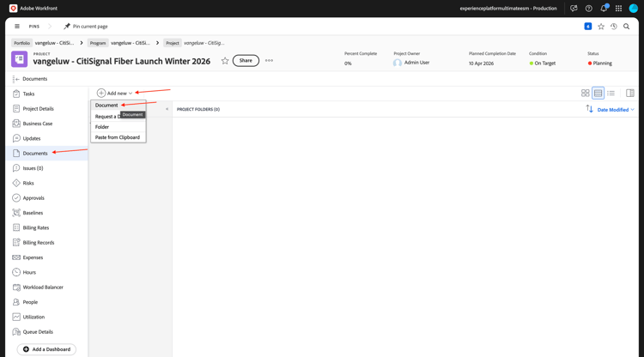Reverse sort order arrows

(589, 109)
